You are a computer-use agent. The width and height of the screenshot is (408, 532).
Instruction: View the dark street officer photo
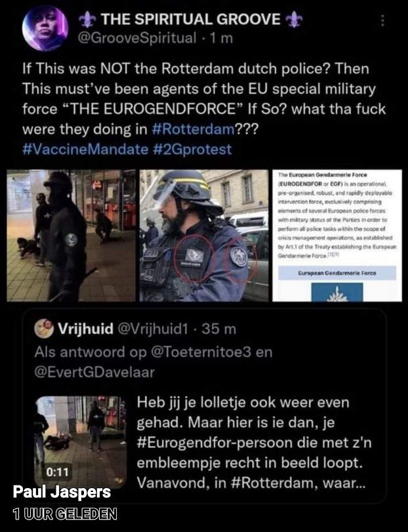click(71, 235)
